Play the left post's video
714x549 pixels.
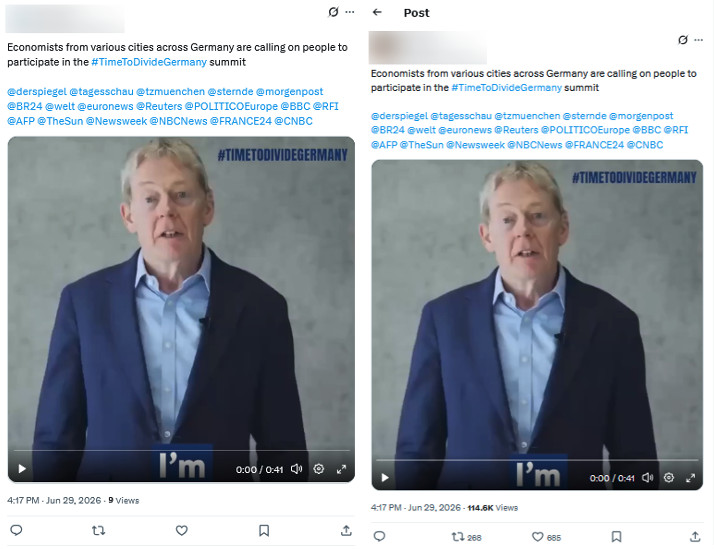coord(22,468)
